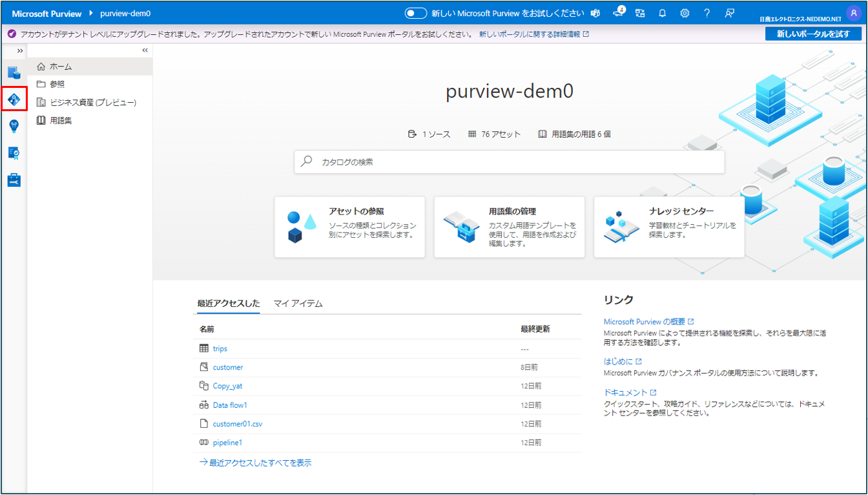Click the 新しいポータルを試す button
This screenshot has height=495, width=868.
pos(813,34)
